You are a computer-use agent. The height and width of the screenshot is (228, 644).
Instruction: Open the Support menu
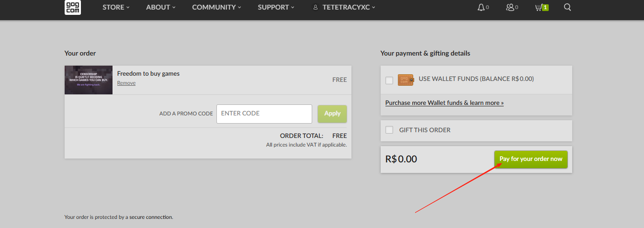tap(276, 7)
